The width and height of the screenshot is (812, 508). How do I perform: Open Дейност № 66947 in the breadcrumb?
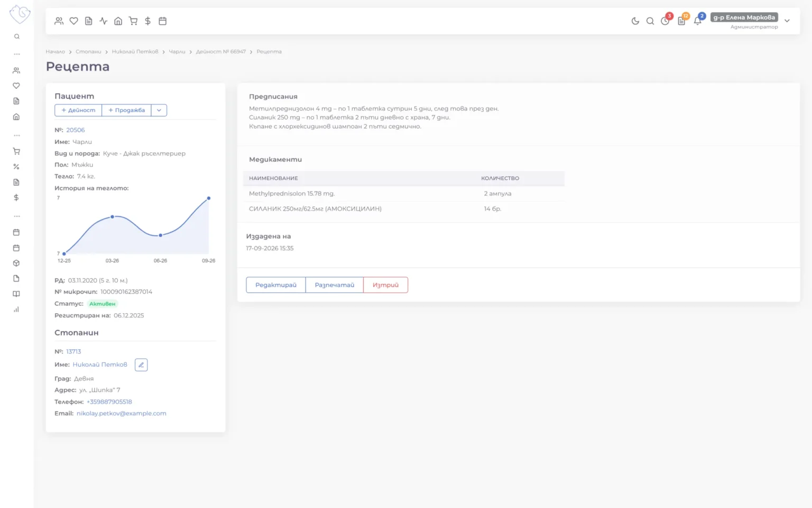click(221, 52)
